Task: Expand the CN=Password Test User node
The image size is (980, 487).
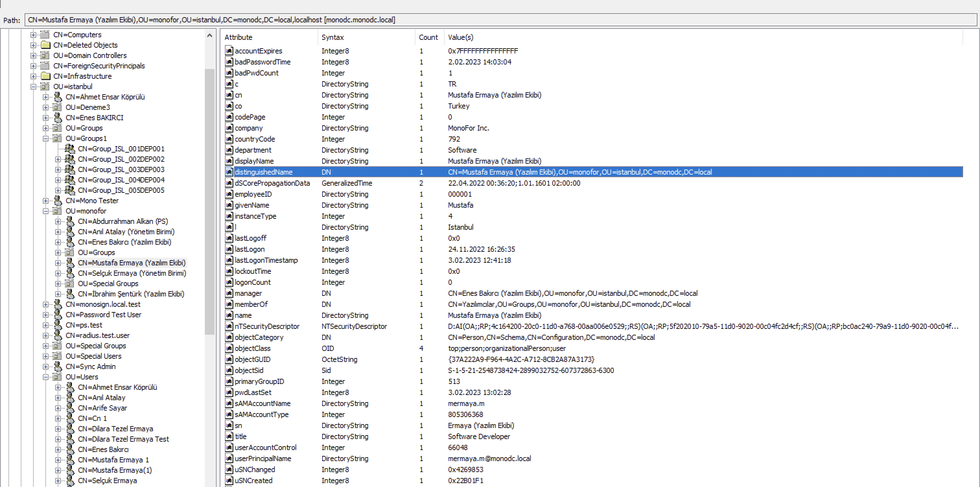Action: [x=46, y=315]
